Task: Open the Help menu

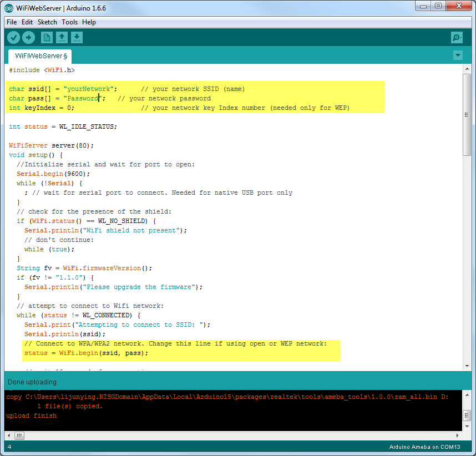Action: [x=89, y=22]
